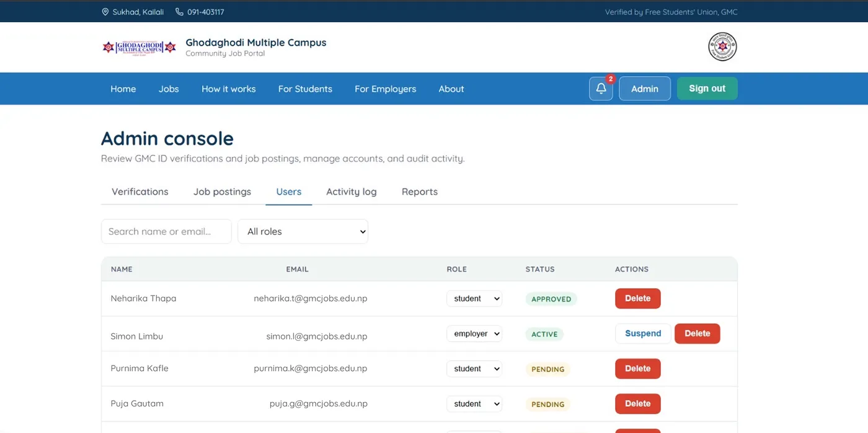This screenshot has height=433, width=868.
Task: Open Jobs navigation item
Action: 169,89
